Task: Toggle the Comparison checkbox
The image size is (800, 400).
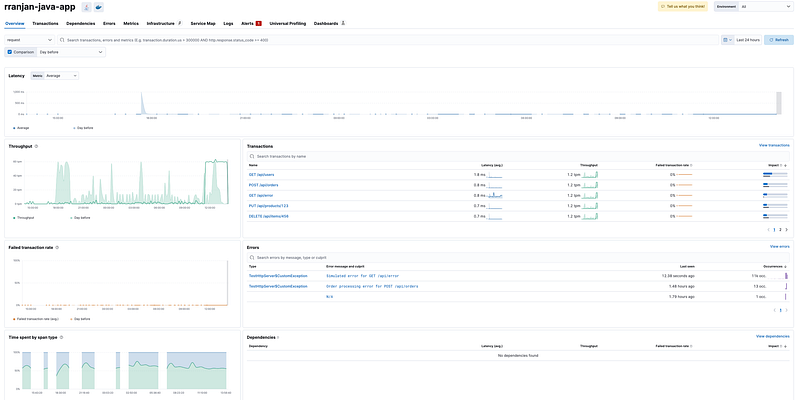Action: click(10, 52)
